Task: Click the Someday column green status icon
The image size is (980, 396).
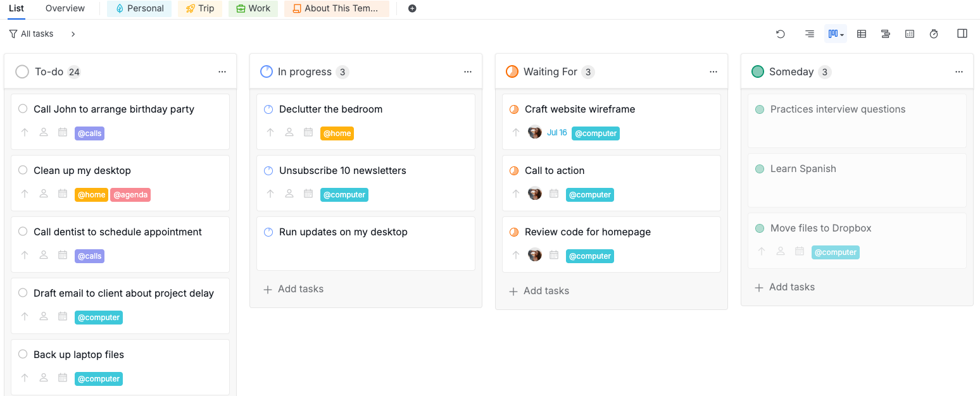Action: (x=758, y=71)
